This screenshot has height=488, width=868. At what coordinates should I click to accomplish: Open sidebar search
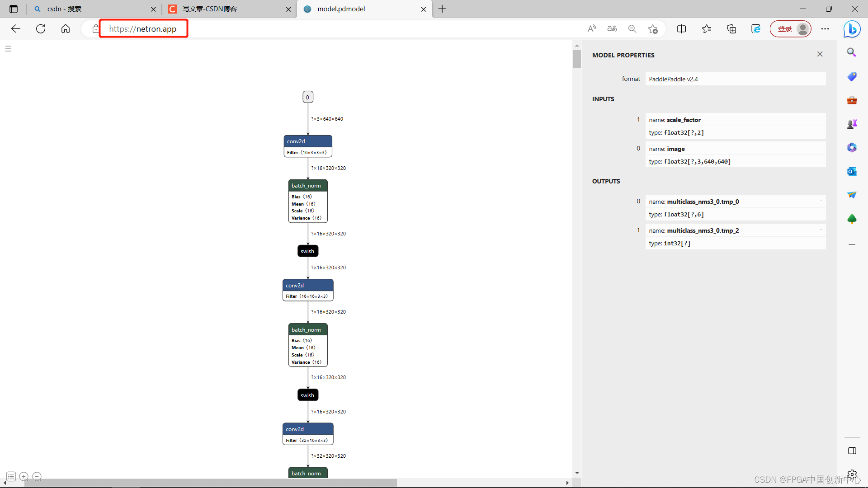(x=852, y=52)
